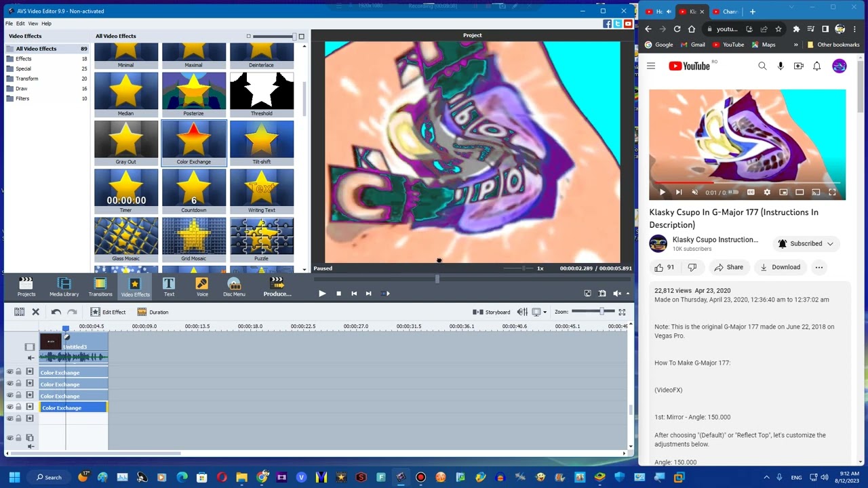868x488 pixels.
Task: Open the Chrome three-dot menu
Action: point(856,29)
